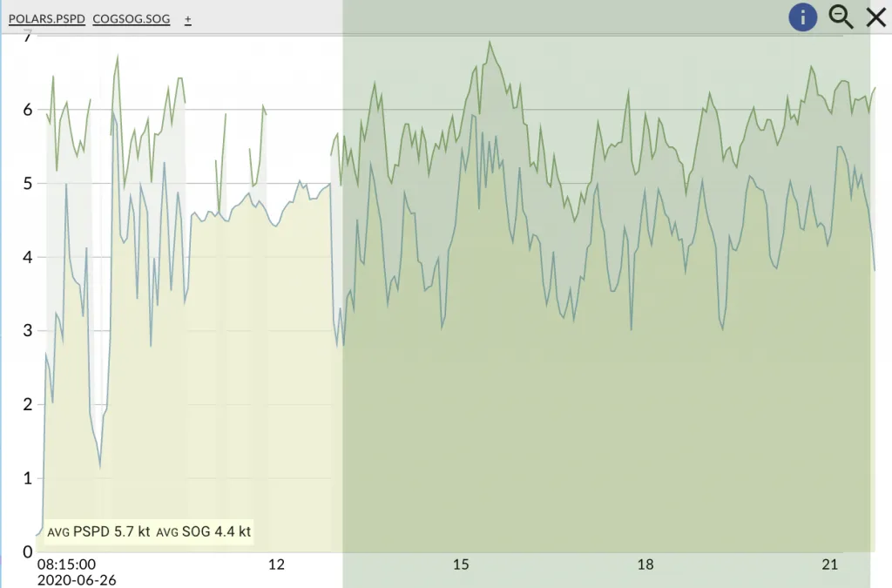Click the 0 label on the vertical axis
Screen dimensions: 892x588
[x=28, y=551]
